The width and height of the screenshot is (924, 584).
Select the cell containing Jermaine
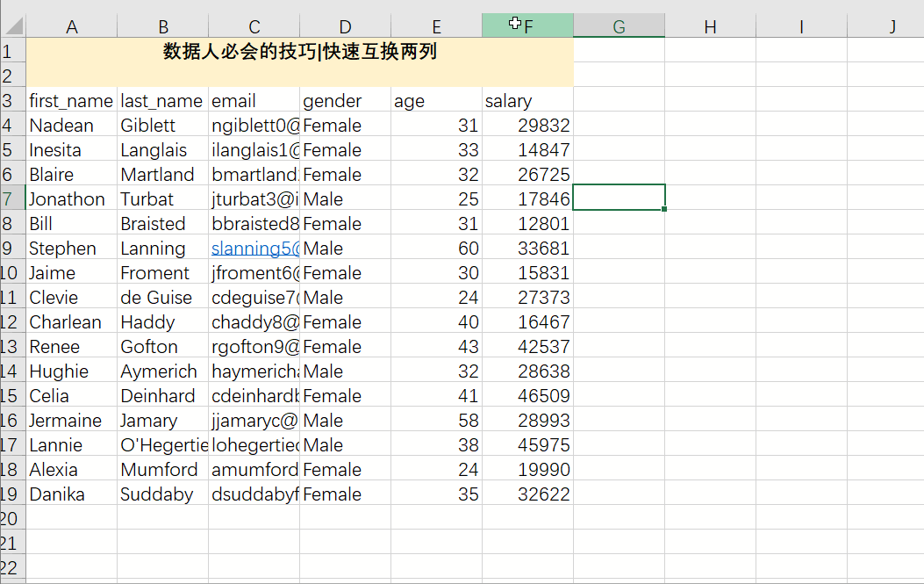(71, 420)
